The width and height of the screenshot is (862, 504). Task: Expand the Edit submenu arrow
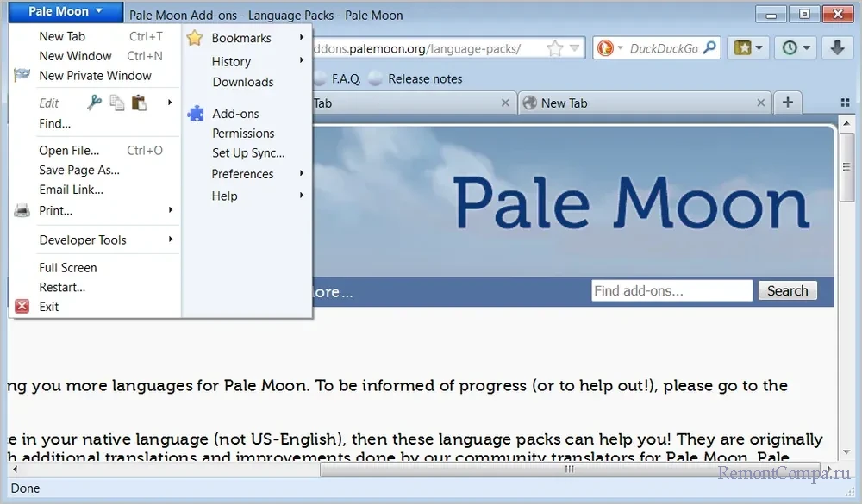(x=170, y=103)
